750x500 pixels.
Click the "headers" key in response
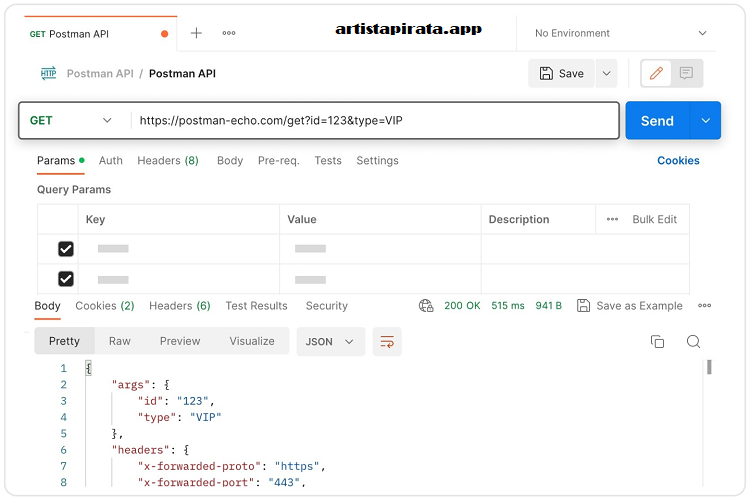[x=140, y=450]
